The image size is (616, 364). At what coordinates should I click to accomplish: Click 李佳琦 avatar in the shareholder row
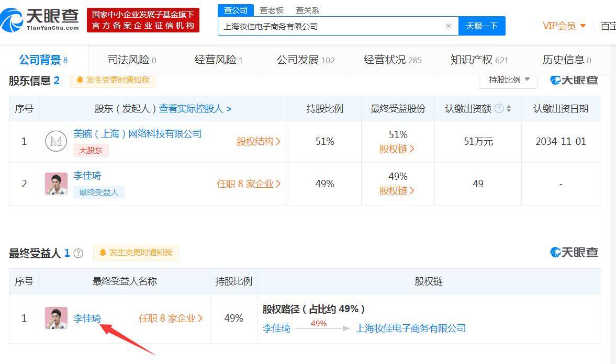click(x=56, y=184)
